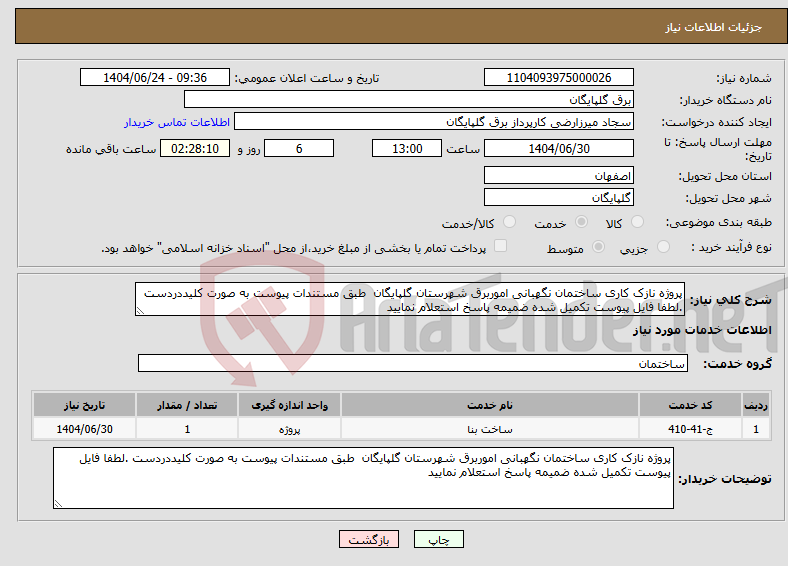Select the کالا radio button

click(637, 222)
